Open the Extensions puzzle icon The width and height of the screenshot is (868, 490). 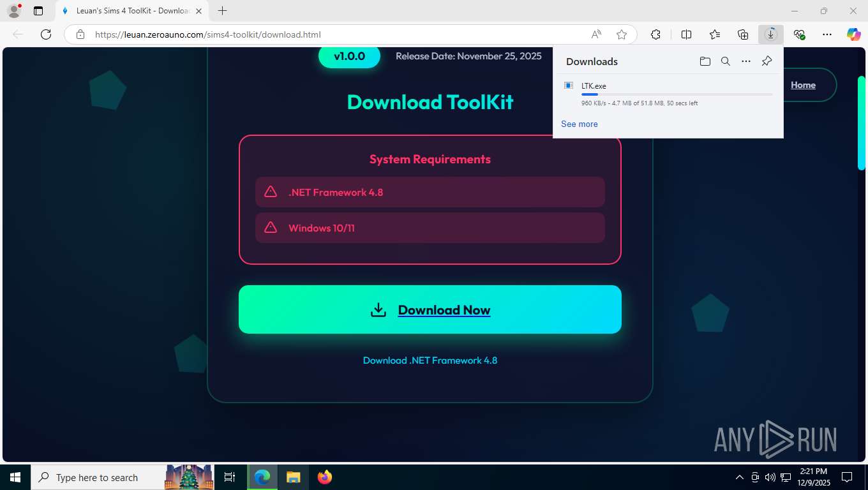(x=655, y=34)
